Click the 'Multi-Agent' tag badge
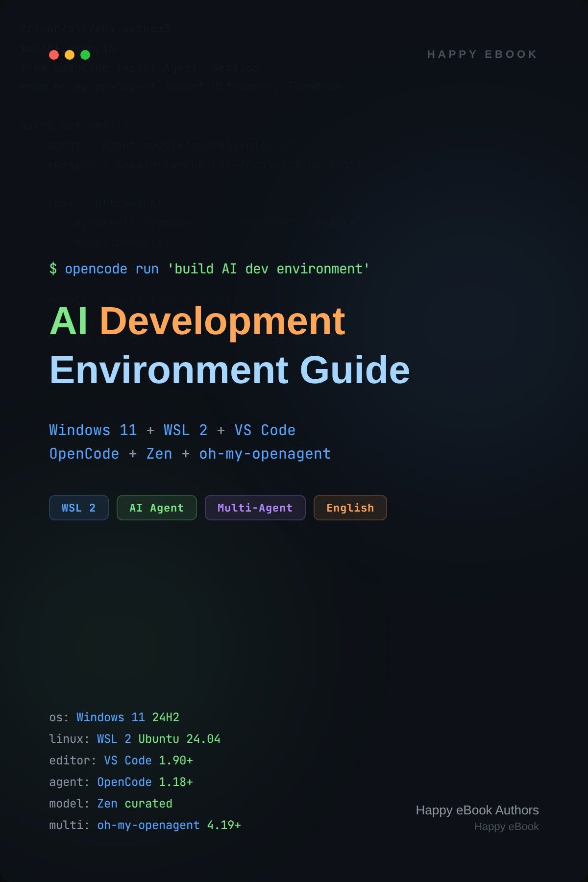Image resolution: width=588 pixels, height=882 pixels. 255,508
